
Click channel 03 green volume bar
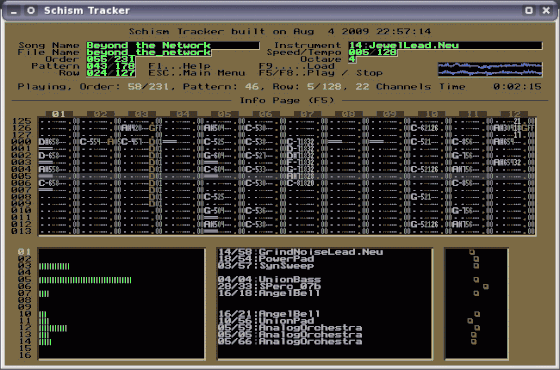[54, 266]
